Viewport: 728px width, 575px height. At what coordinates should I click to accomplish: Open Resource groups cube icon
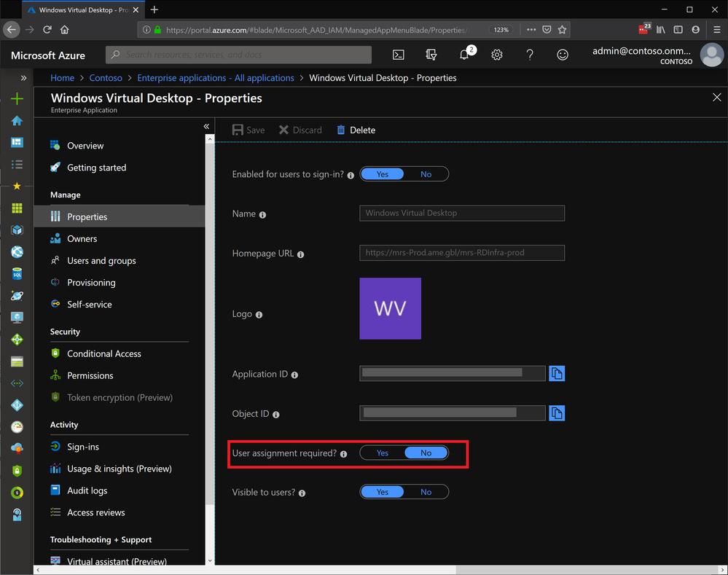point(17,230)
